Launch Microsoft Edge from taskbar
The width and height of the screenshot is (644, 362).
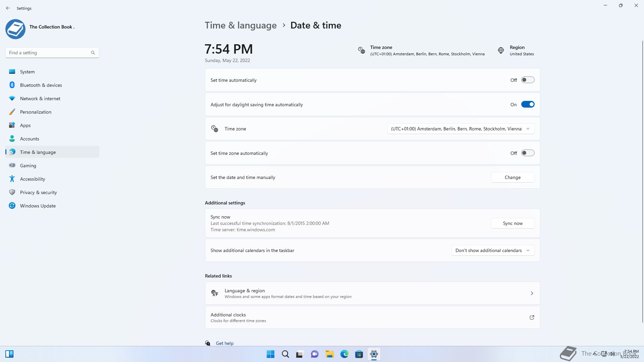[344, 354]
